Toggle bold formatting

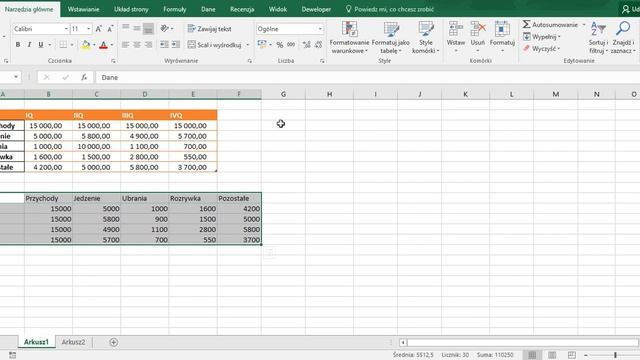pos(18,44)
